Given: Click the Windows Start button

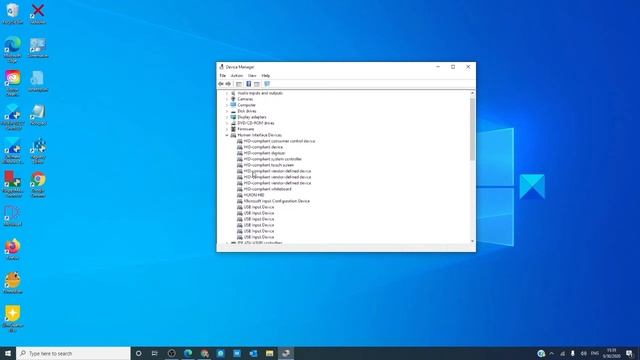Looking at the screenshot, I should [8, 353].
